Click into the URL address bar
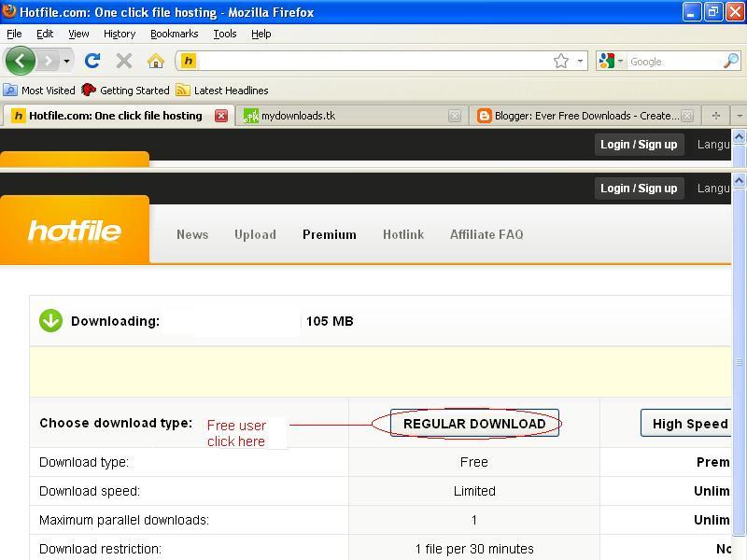 [x=374, y=61]
